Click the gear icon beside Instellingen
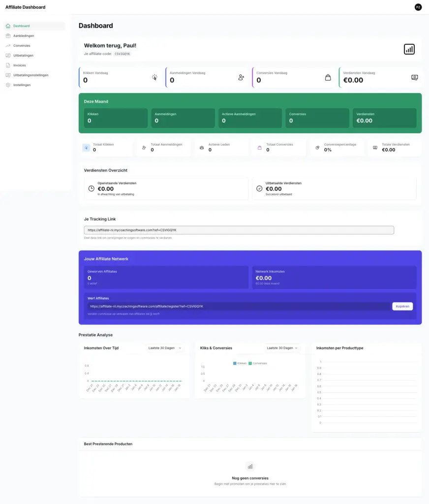Screen dimensions: 429x504 (8, 85)
